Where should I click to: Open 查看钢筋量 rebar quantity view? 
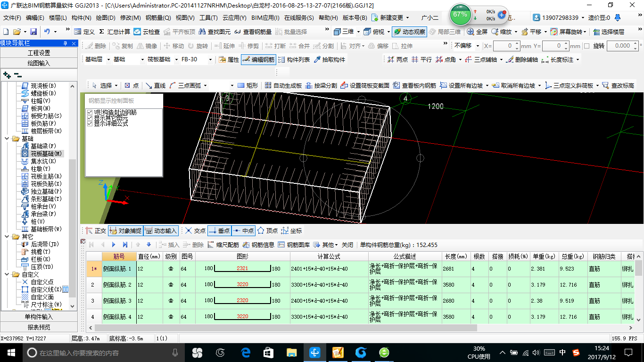click(253, 32)
